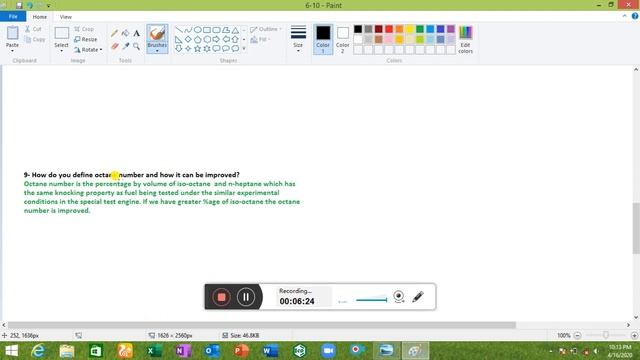Choose the Right arrow shape
The image size is (640, 360).
pos(216,39)
